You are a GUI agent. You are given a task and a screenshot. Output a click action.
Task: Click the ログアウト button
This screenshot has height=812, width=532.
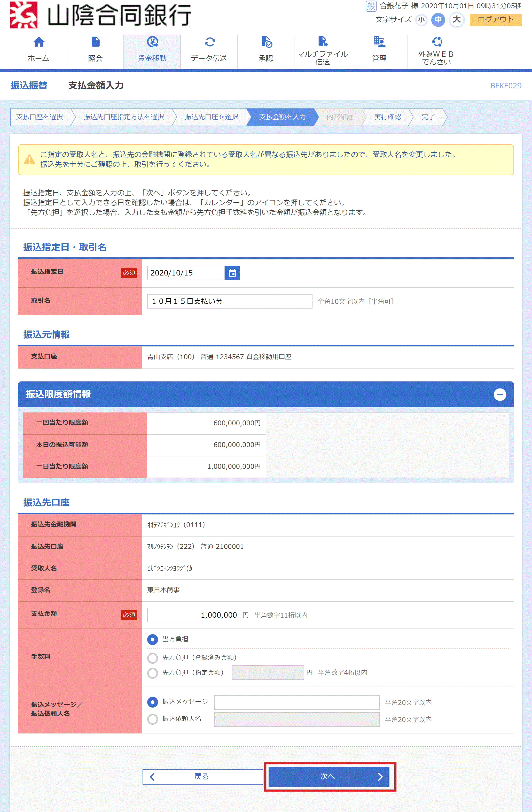click(496, 20)
